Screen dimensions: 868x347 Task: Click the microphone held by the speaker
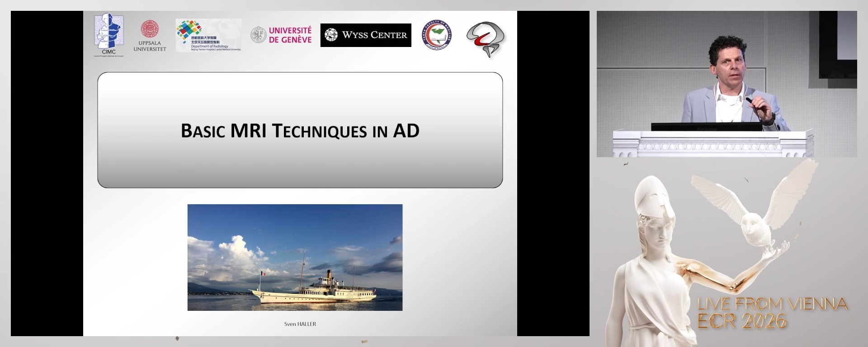point(750,101)
